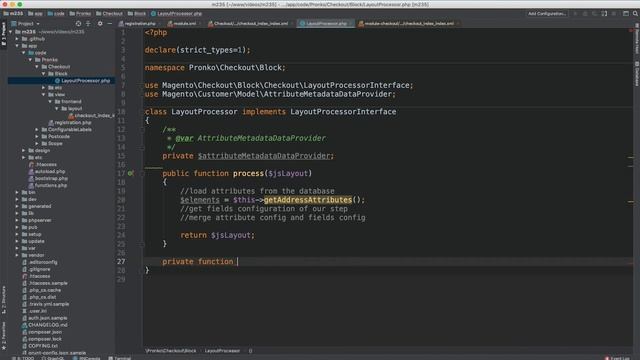Open the Remote Host tool window stripe
640x360 pixels.
point(636,39)
